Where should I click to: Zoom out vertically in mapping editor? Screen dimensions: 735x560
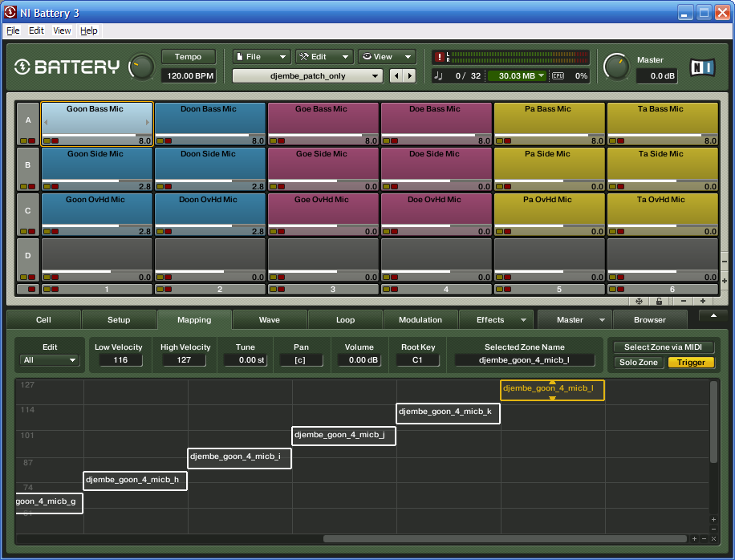click(x=713, y=529)
